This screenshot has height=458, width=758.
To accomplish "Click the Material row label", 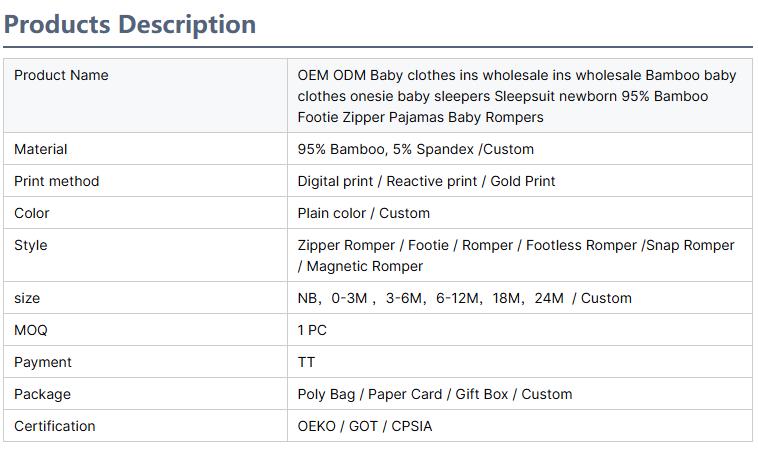I will pos(41,149).
